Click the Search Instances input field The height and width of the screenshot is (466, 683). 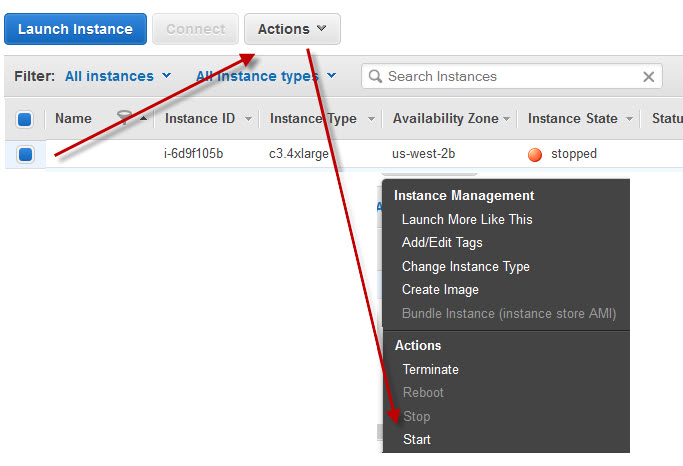click(x=510, y=77)
